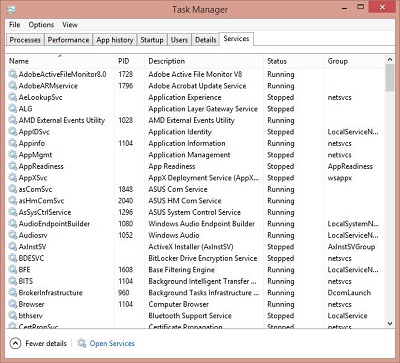Sort services by the Status column header
Screen dimensions: 400x363
277,61
